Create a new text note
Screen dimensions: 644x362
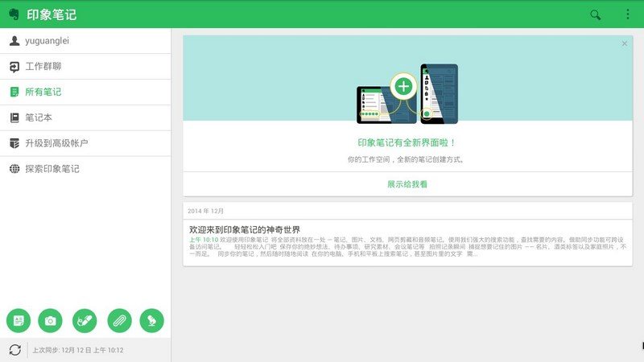pos(19,320)
